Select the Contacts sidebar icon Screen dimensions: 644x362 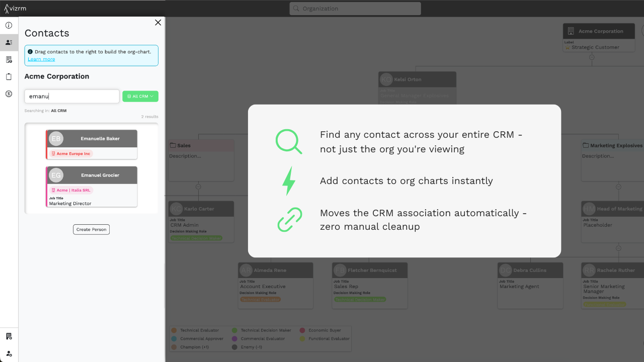[x=9, y=42]
